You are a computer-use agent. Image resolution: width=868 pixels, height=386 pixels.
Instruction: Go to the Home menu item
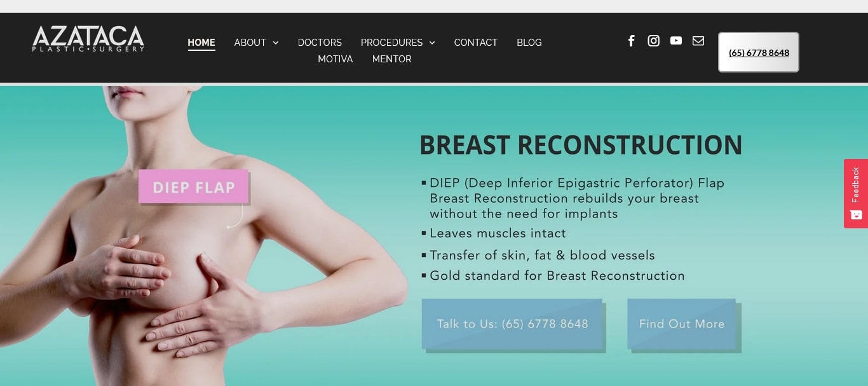(x=201, y=43)
